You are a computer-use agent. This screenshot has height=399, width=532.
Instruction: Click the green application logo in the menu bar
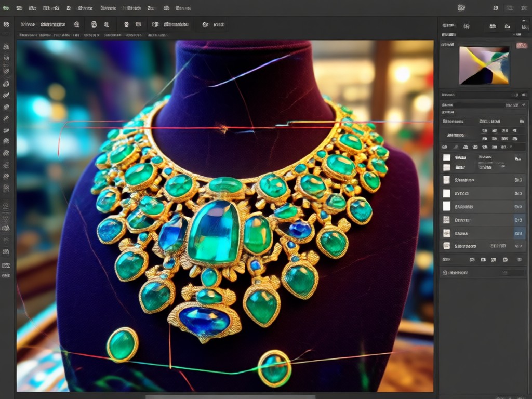point(6,8)
